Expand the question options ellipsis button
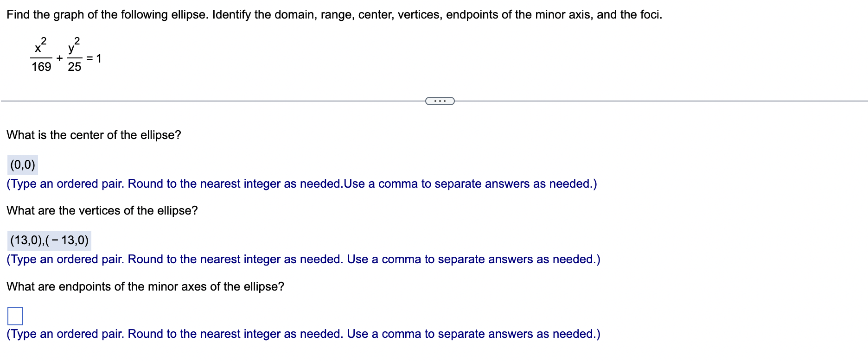 click(439, 100)
